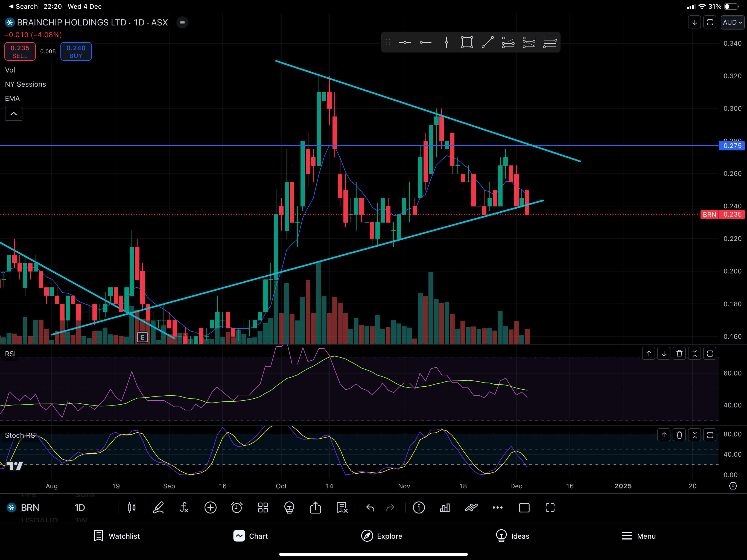The width and height of the screenshot is (747, 560).
Task: Delete the RSI pane
Action: (x=679, y=354)
